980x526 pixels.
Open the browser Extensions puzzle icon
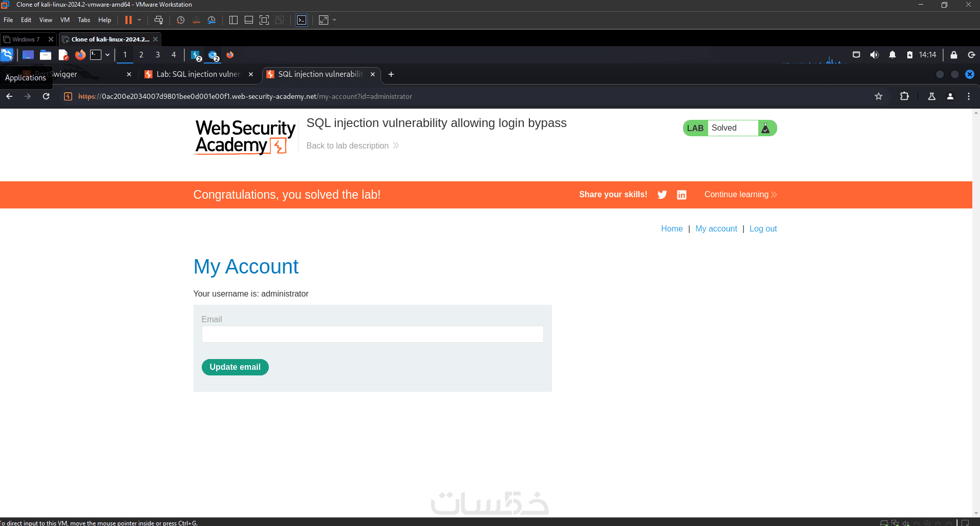(x=905, y=96)
